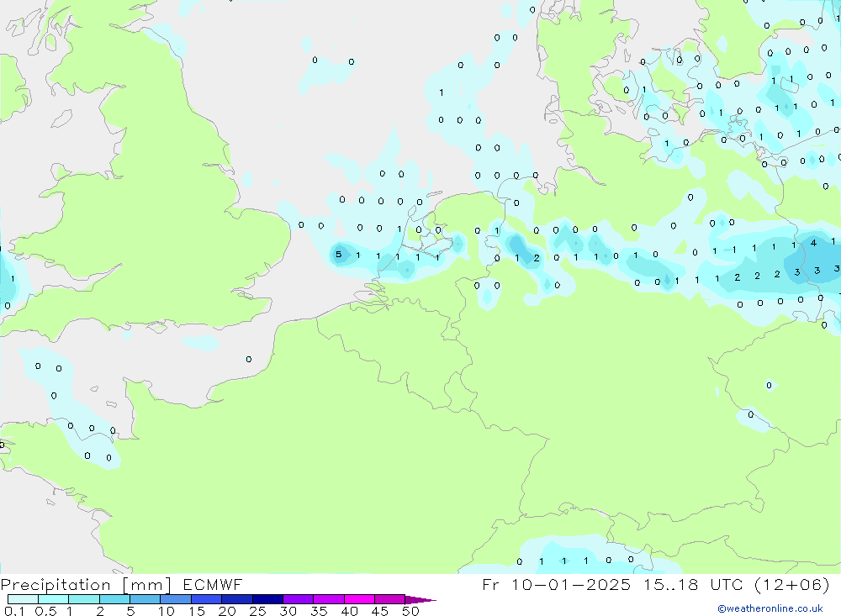The image size is (841, 616).
Task: Click the '0.1' tick label on the legend
Action: coord(13,611)
